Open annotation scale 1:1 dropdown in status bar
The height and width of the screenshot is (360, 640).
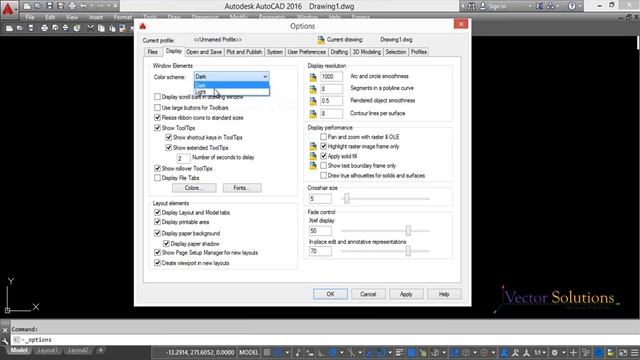pyautogui.click(x=540, y=352)
